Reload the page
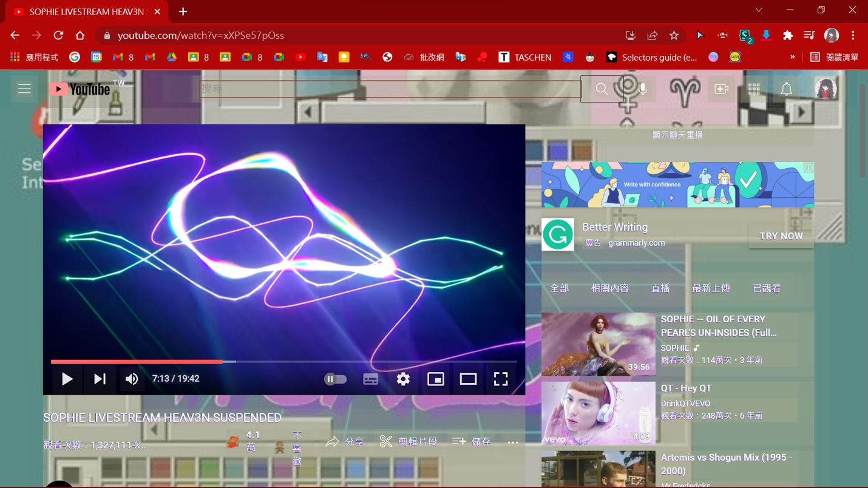The height and width of the screenshot is (488, 868). [x=58, y=35]
